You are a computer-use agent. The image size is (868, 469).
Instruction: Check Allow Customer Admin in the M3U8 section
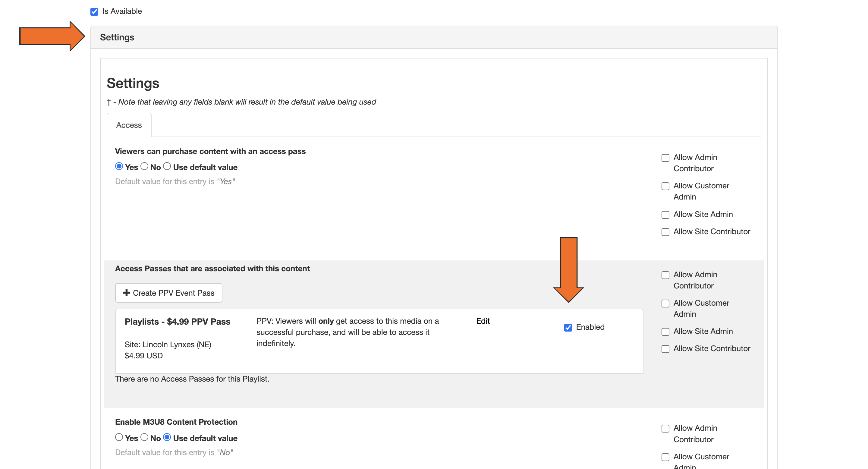click(x=665, y=457)
